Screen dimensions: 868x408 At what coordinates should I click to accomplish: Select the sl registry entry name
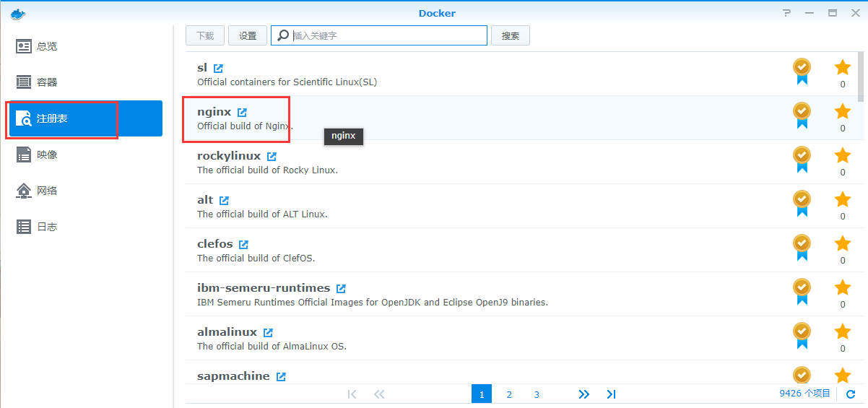tap(202, 68)
